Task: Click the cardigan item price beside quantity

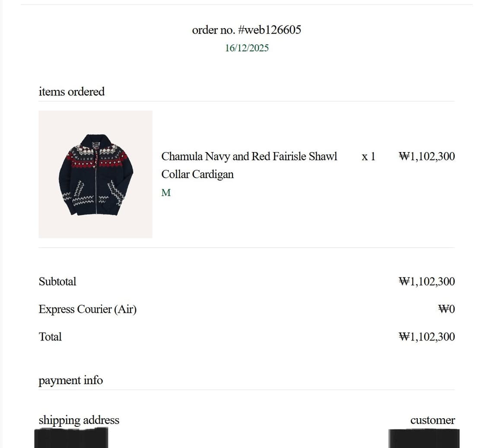Action: (x=426, y=156)
